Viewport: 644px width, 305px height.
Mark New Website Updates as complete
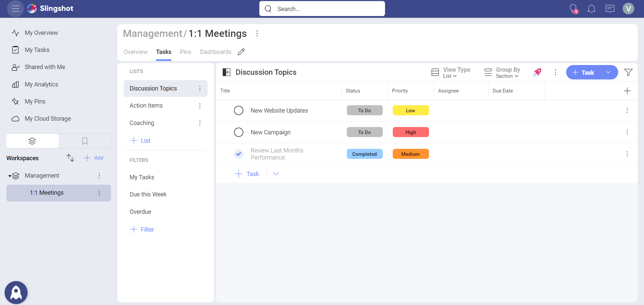(238, 110)
